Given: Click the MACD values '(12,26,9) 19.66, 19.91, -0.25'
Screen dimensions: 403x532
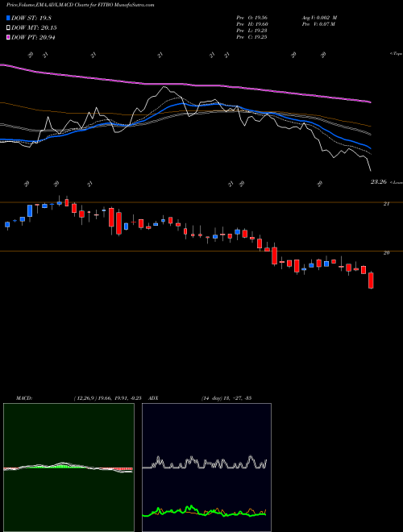Looking at the screenshot, I should click(107, 398).
